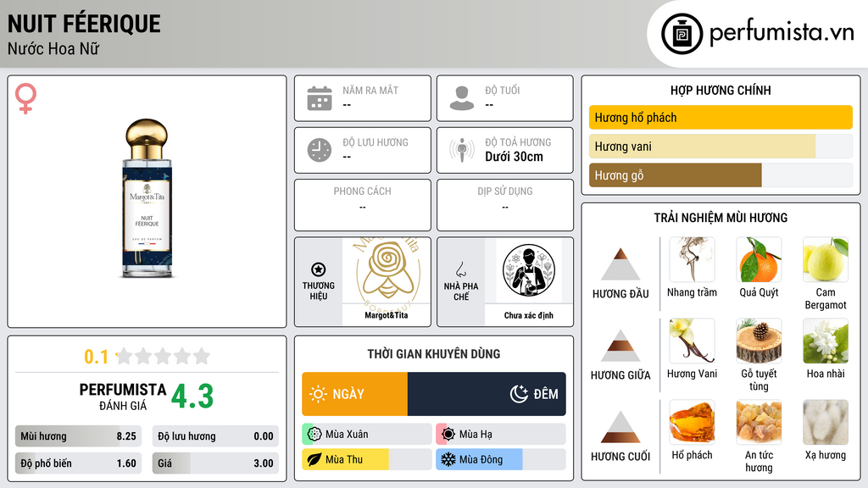Click the Dưới 30cm value
This screenshot has height=488, width=868.
click(x=514, y=157)
